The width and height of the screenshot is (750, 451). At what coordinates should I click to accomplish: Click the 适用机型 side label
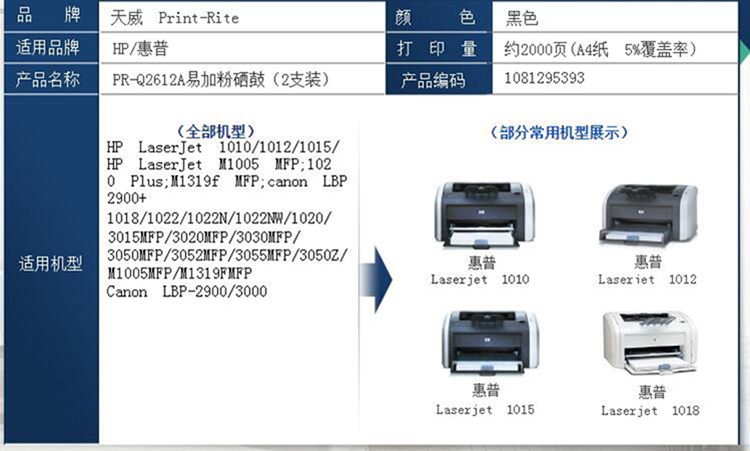[51, 264]
